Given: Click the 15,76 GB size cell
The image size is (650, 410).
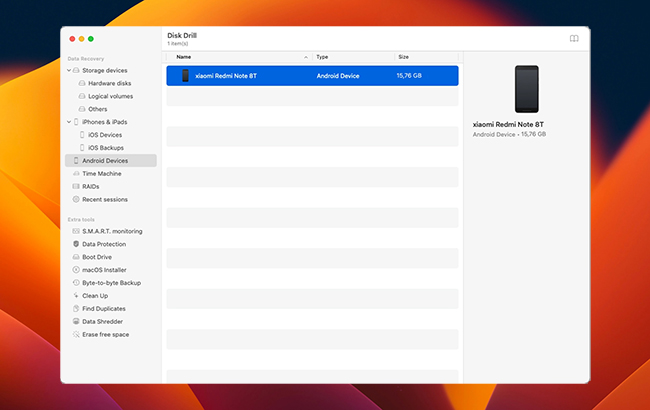Looking at the screenshot, I should click(409, 76).
